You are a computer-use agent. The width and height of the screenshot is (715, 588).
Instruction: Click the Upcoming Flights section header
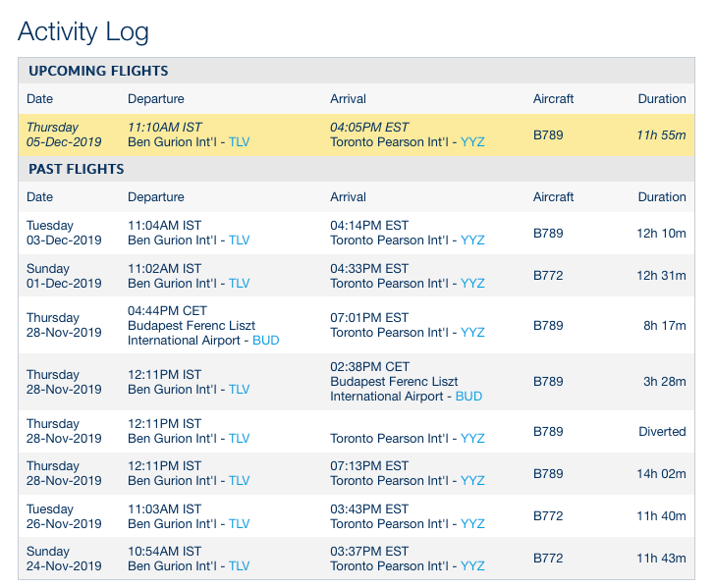pyautogui.click(x=98, y=71)
